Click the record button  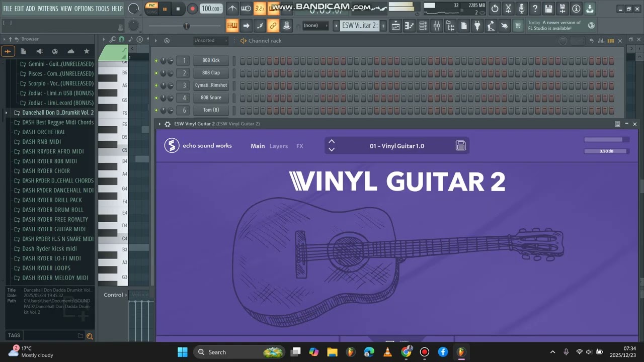point(192,9)
